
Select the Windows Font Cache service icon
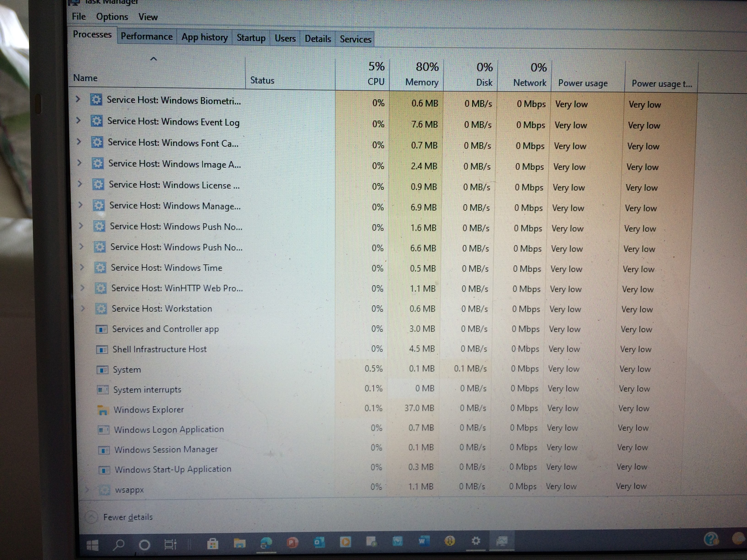(x=97, y=143)
